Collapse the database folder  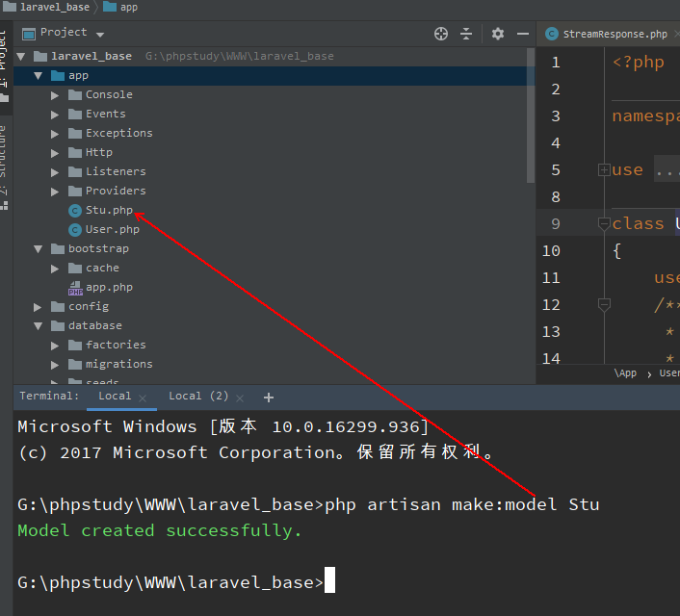coord(39,325)
